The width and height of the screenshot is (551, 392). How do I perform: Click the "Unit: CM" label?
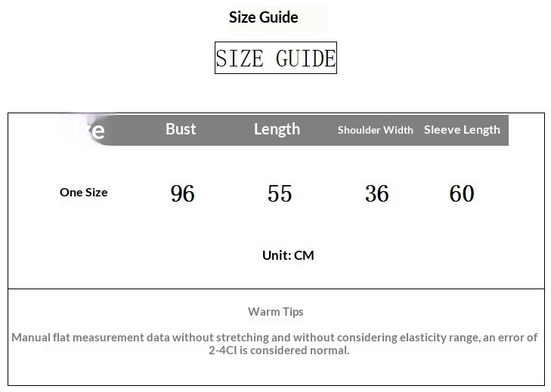288,255
